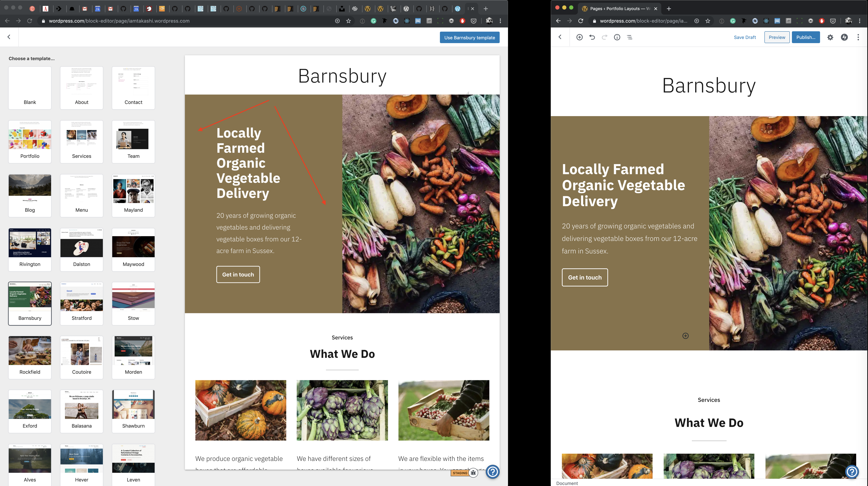Select the Morden template
868x486 pixels.
[133, 358]
